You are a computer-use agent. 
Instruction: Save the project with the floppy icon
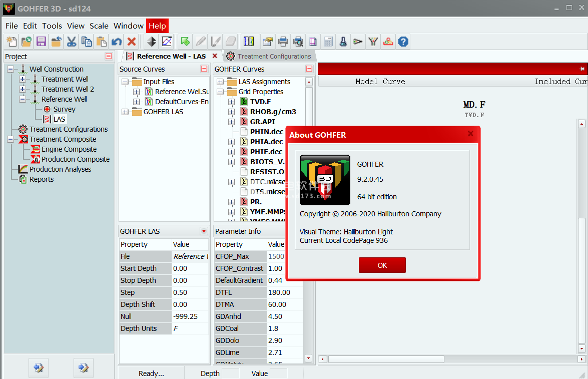[x=41, y=42]
